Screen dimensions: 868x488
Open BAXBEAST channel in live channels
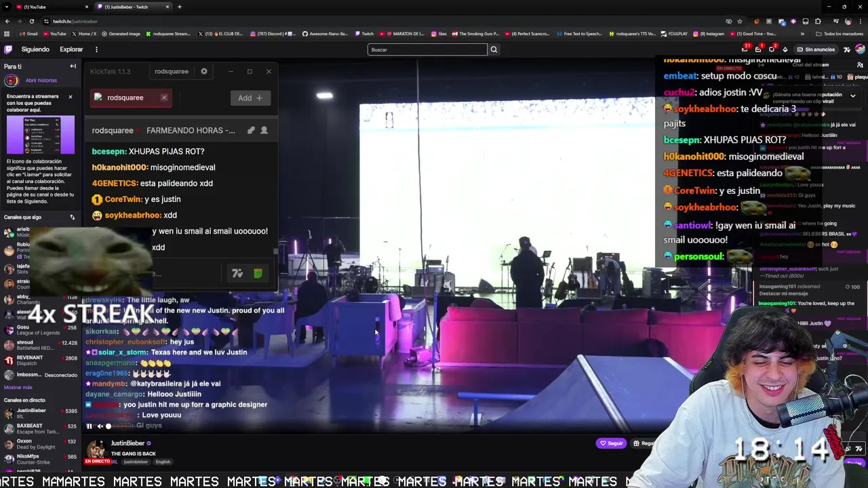[x=41, y=429]
